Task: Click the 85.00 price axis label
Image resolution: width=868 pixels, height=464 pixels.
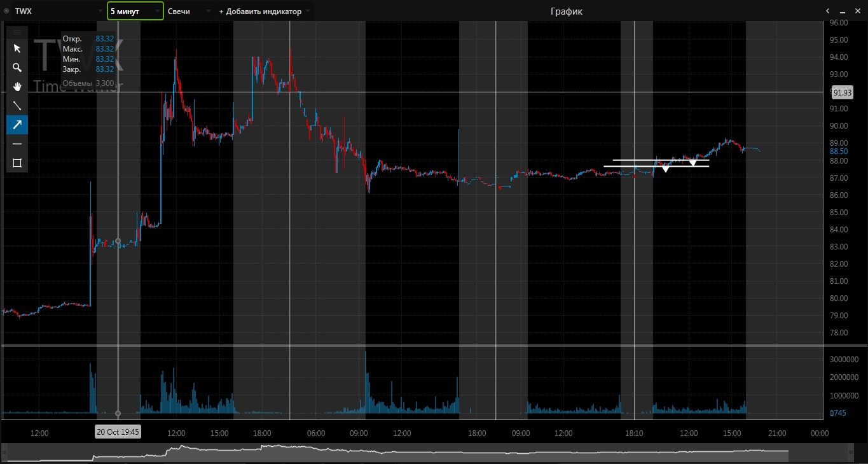Action: point(839,213)
